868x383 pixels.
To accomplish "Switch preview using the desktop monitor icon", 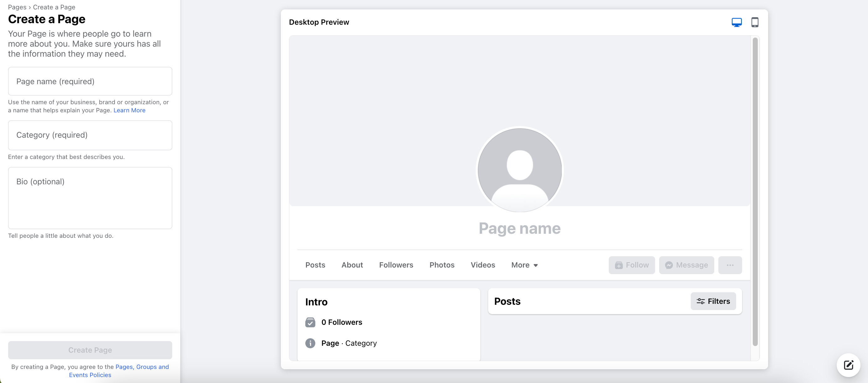I will 736,22.
